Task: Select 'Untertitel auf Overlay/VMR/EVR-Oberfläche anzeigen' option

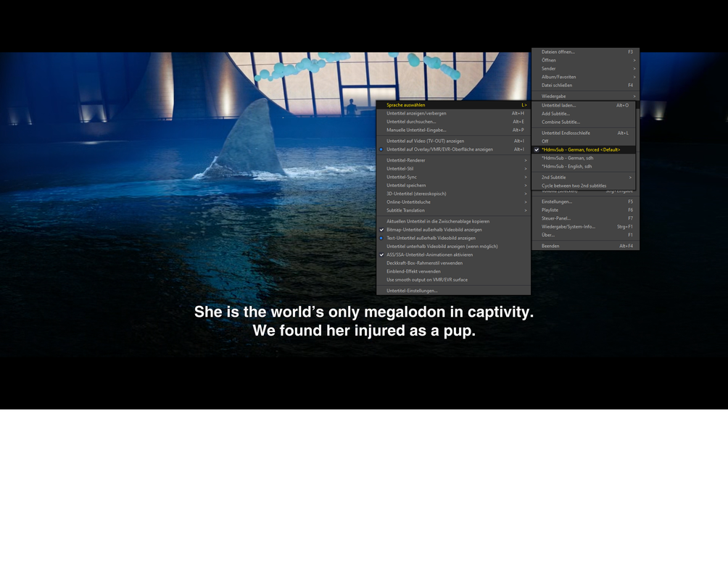Action: click(453, 149)
